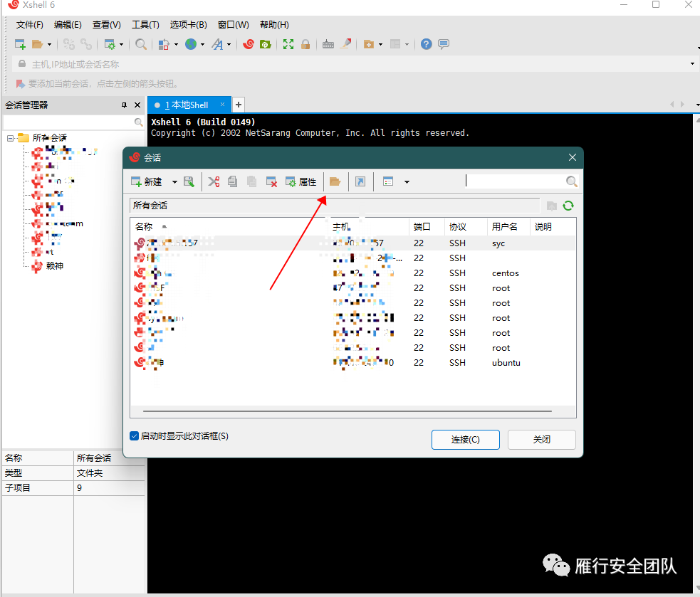
Task: Click the plus button to add new tab
Action: [x=239, y=105]
